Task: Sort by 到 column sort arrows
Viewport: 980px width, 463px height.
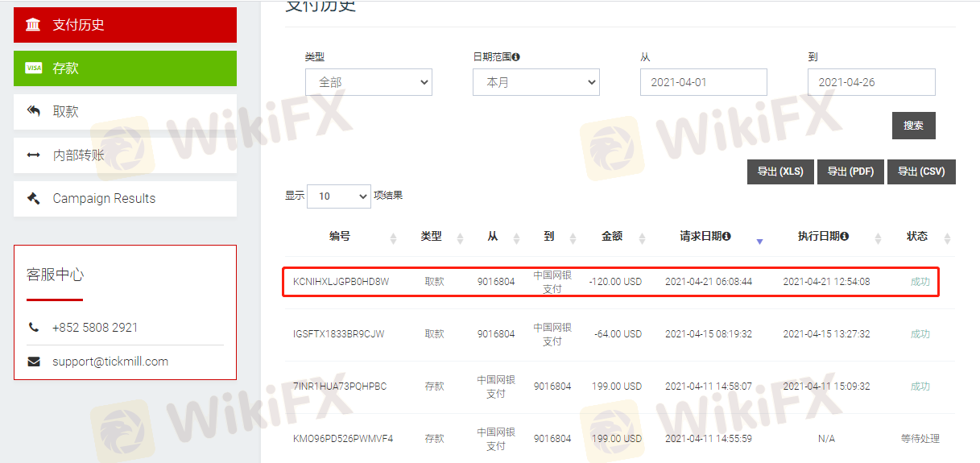Action: coord(573,238)
